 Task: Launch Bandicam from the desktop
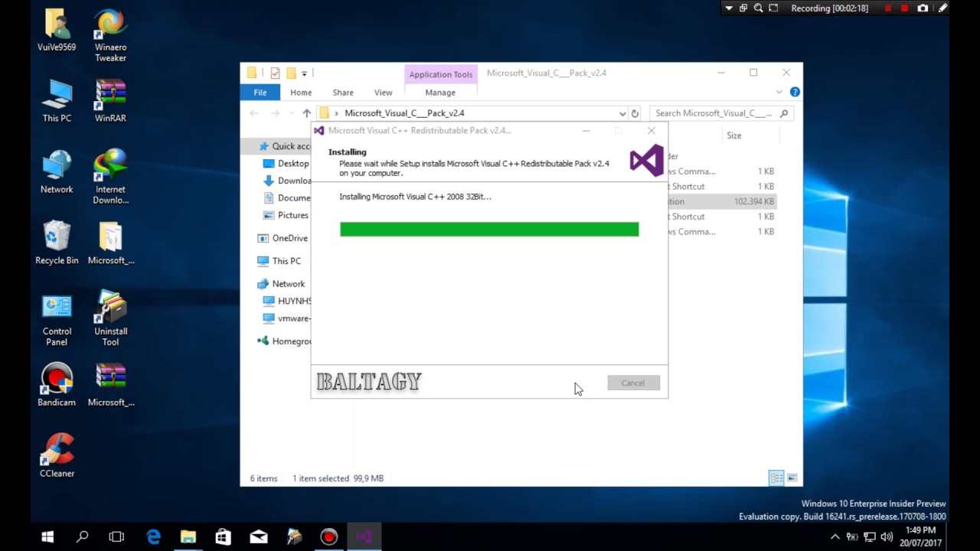(57, 385)
